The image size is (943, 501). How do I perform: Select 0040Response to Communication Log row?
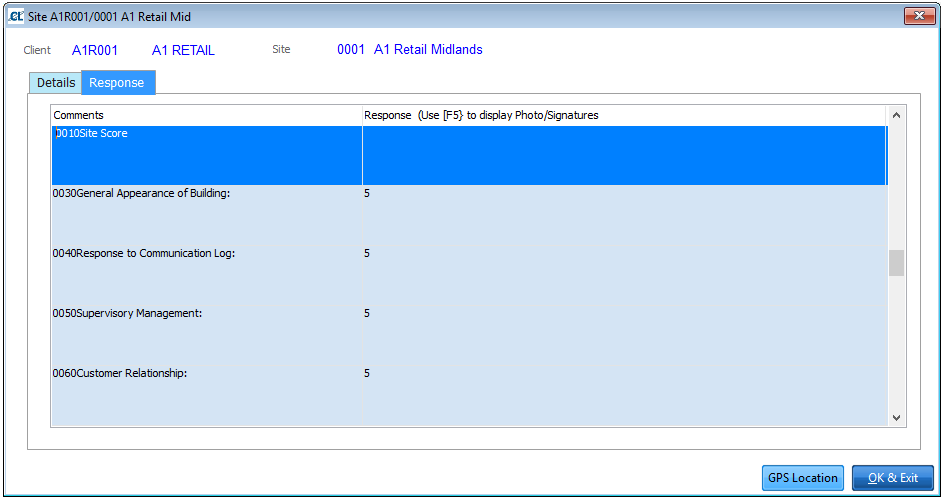[469, 275]
